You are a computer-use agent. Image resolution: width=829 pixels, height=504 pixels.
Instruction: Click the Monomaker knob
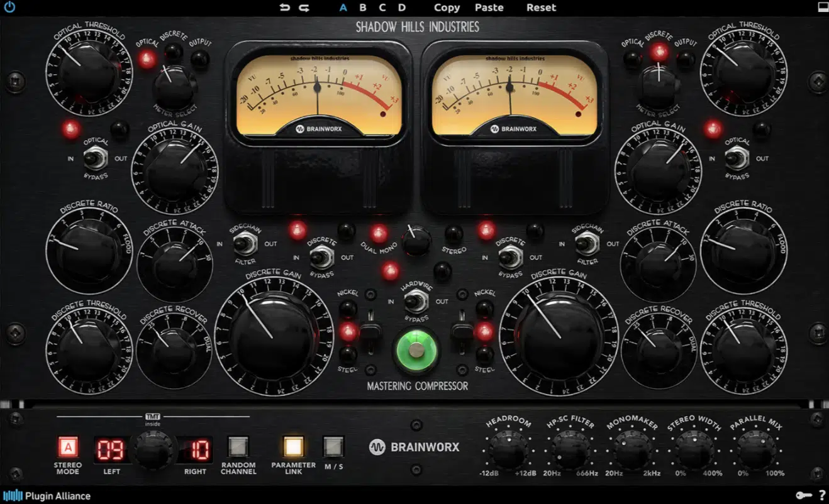pos(632,450)
